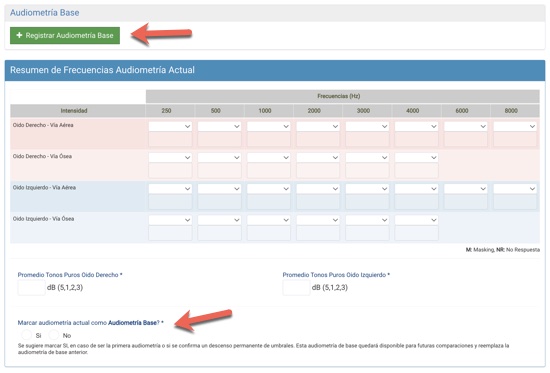Open Oído Izquierdo Vía Ósea 2000 Hz dropdown
Viewport: 550px width, 373px height.
318,220
